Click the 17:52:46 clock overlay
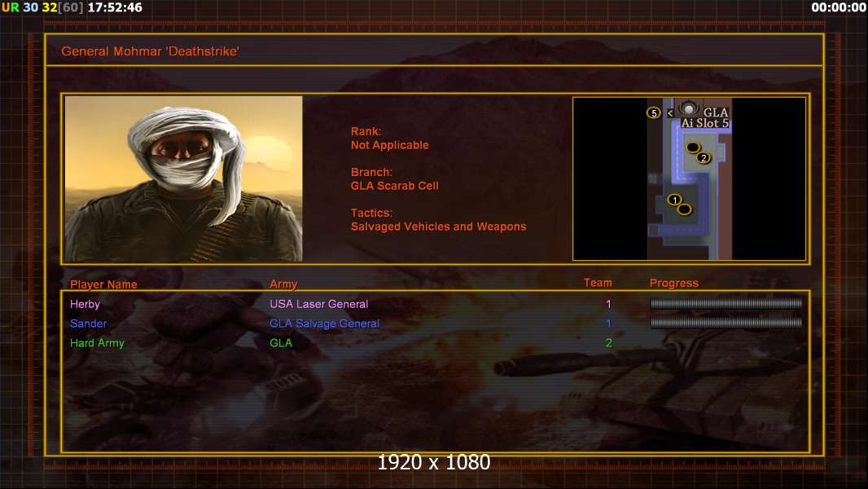This screenshot has height=489, width=868. pos(115,8)
